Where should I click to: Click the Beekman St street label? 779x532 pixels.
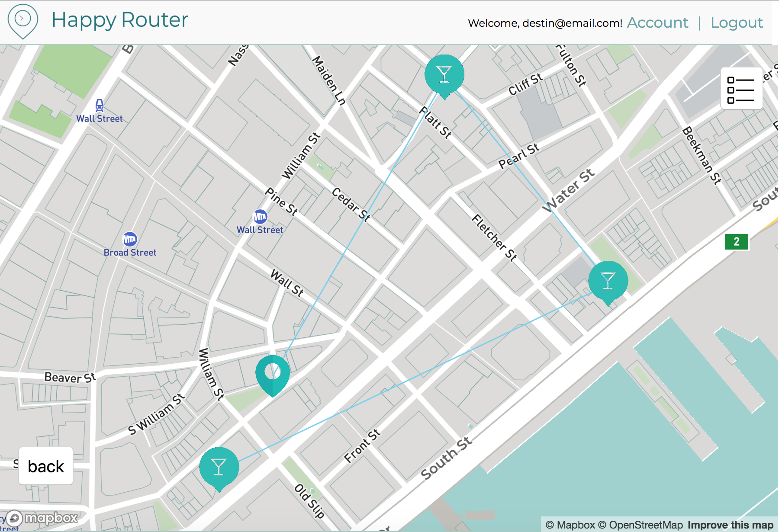pyautogui.click(x=702, y=156)
